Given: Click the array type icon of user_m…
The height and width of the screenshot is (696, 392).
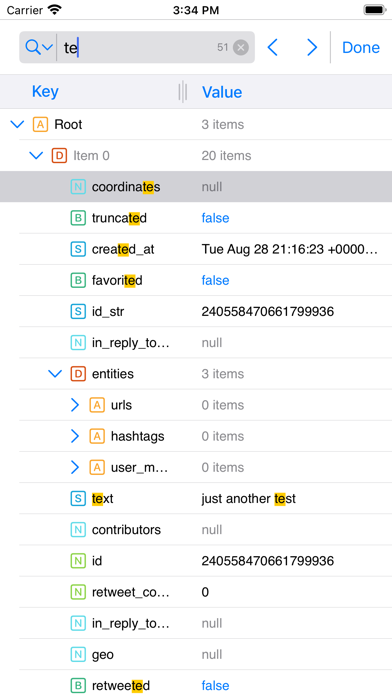Looking at the screenshot, I should 97,467.
